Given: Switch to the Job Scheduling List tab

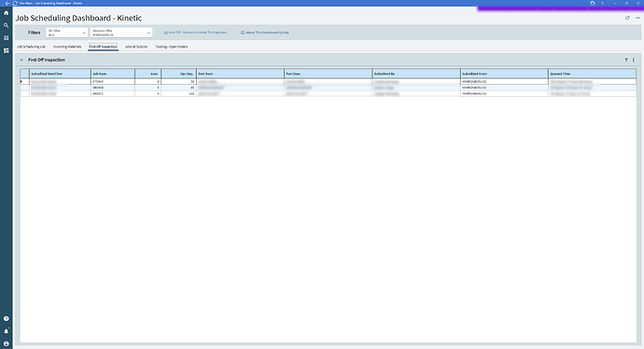Looking at the screenshot, I should coord(31,47).
